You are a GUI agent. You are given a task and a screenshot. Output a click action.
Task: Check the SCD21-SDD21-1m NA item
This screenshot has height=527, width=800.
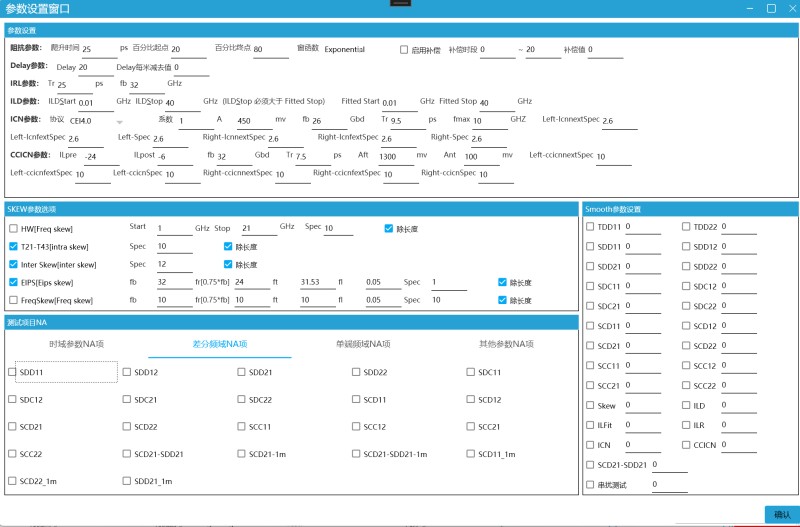357,454
